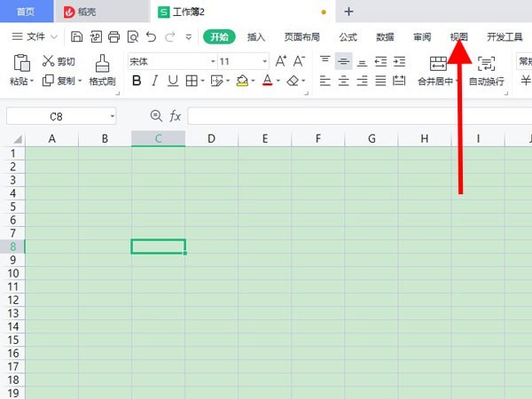Expand the Name Box C8 dropdown
The height and width of the screenshot is (399, 532).
(x=113, y=116)
